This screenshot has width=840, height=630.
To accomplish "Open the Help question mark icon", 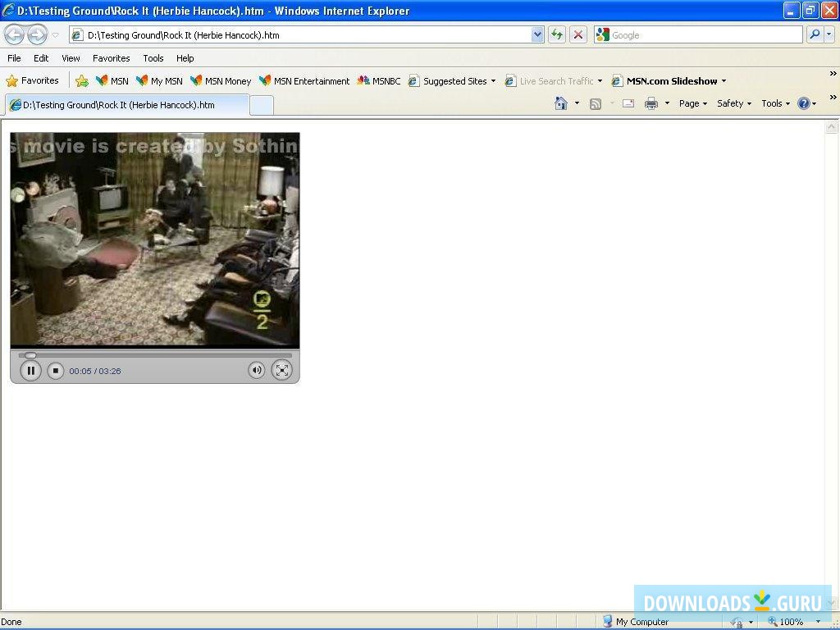I will 803,103.
